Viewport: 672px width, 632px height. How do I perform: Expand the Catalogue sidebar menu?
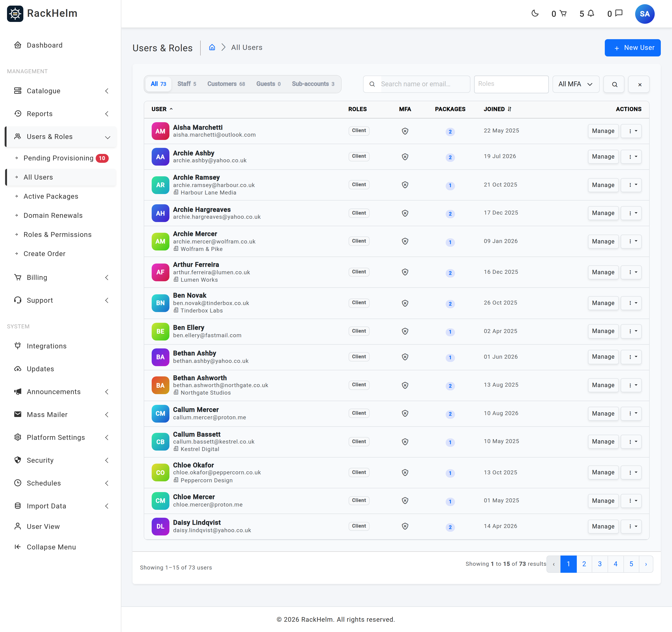61,91
